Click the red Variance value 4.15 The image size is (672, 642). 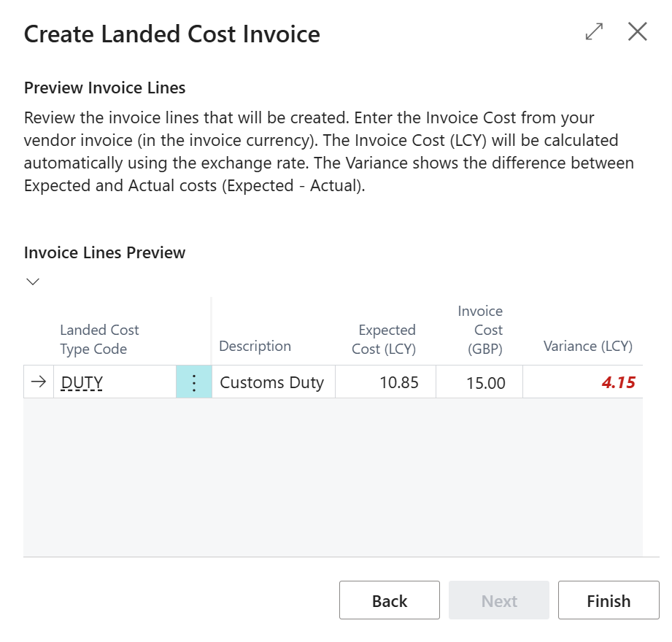coord(617,382)
